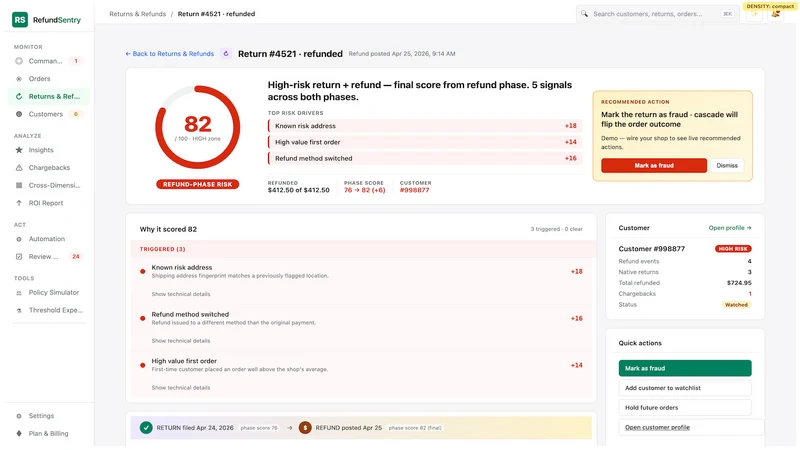The image size is (800, 450).
Task: Click the Chargebacks warning icon
Action: coord(19,167)
